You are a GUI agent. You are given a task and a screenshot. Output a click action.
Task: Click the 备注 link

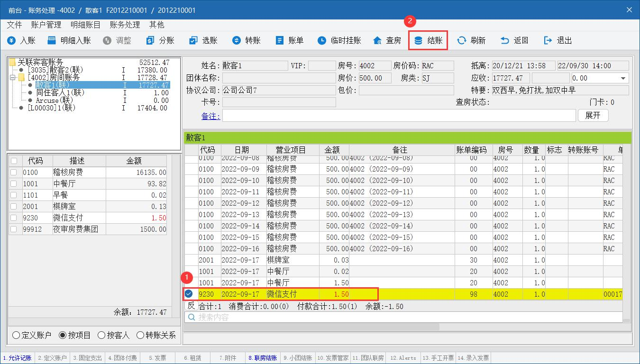(x=210, y=116)
